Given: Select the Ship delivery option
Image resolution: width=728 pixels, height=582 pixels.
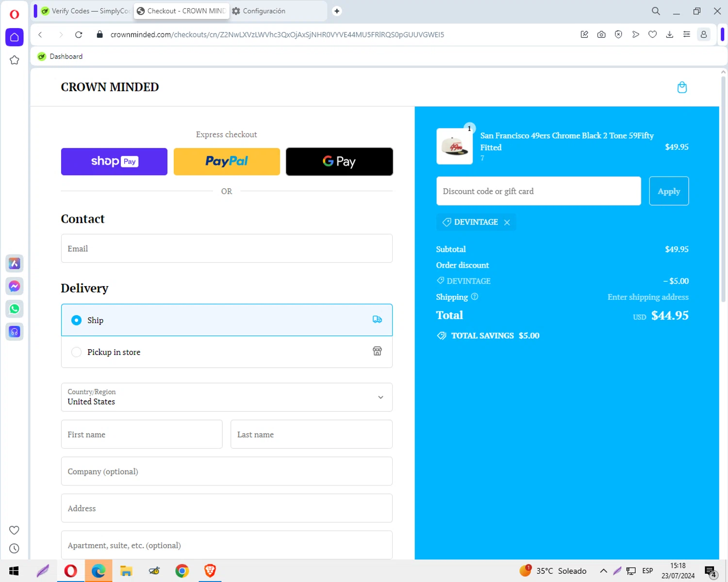Looking at the screenshot, I should click(227, 320).
